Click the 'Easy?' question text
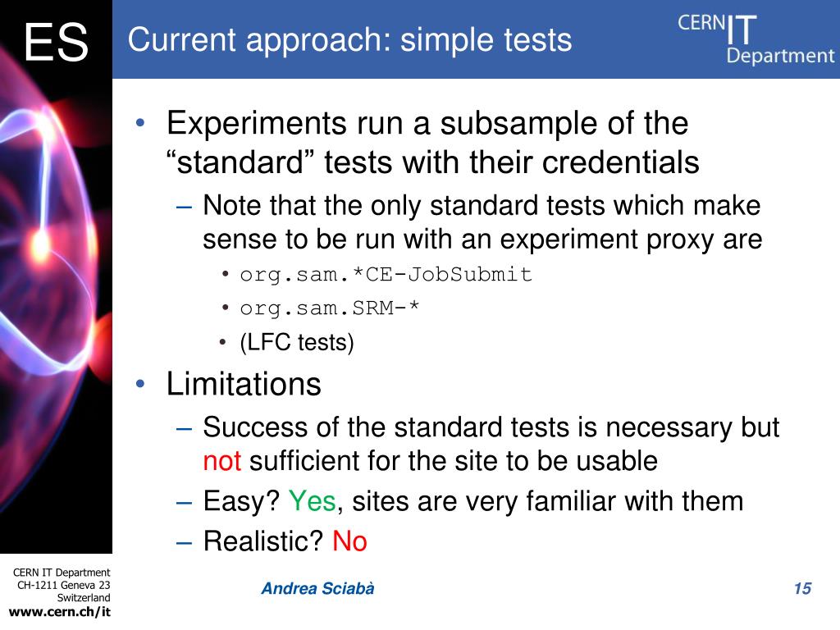This screenshot has width=840, height=630. [242, 501]
